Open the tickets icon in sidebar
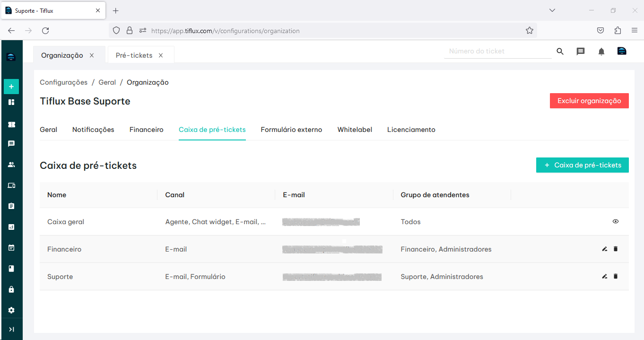Viewport: 644px width, 340px height. point(11,124)
